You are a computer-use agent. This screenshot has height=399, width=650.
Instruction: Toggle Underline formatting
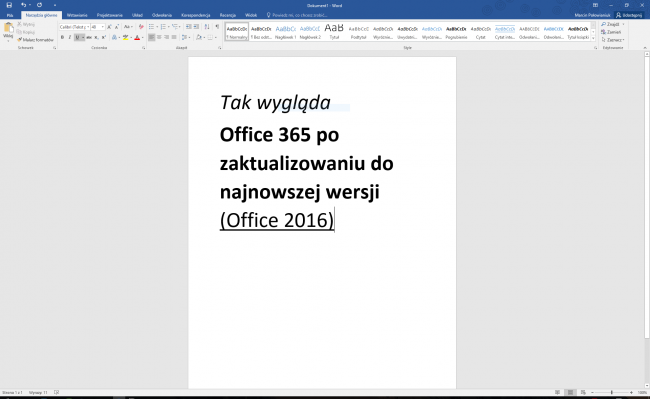77,38
